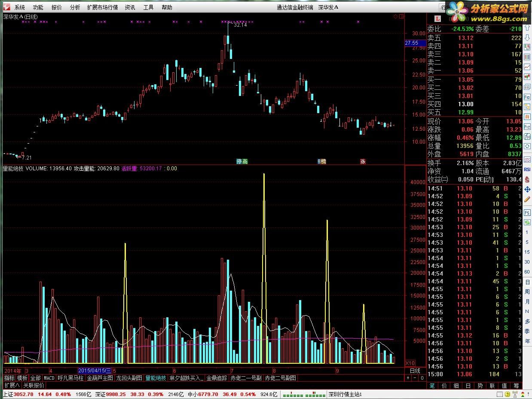This screenshot has height=399, width=532.
Task: Open the 资讯 menu
Action: pos(130,7)
